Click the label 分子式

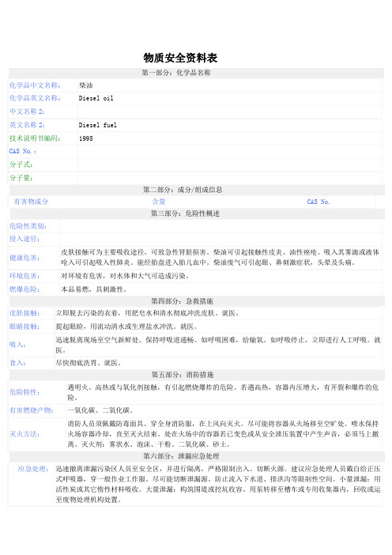21,164
